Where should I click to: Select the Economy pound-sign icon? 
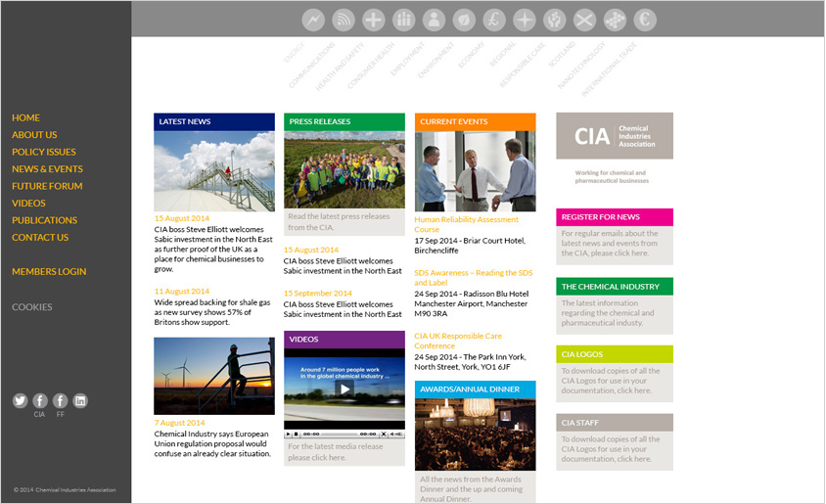click(494, 20)
